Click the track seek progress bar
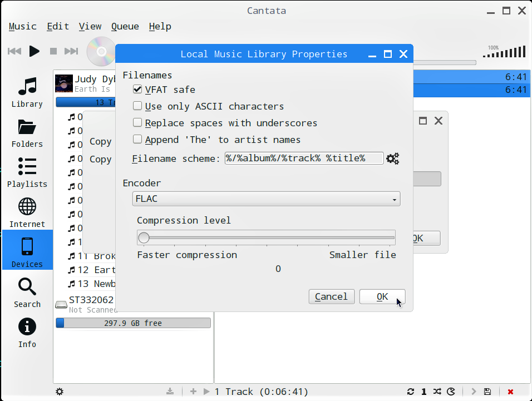Screen dimensions: 532x401 (445, 63)
